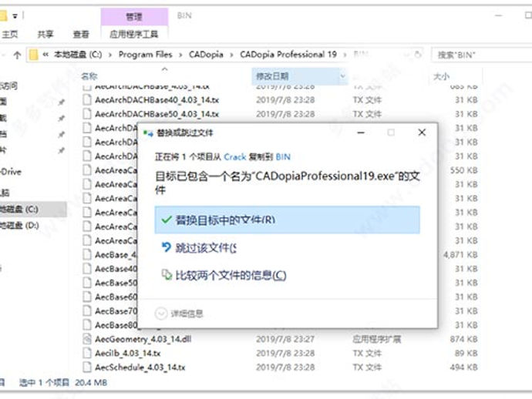Image resolution: width=532 pixels, height=399 pixels.
Task: Click the BIN destination folder link
Action: click(x=283, y=157)
